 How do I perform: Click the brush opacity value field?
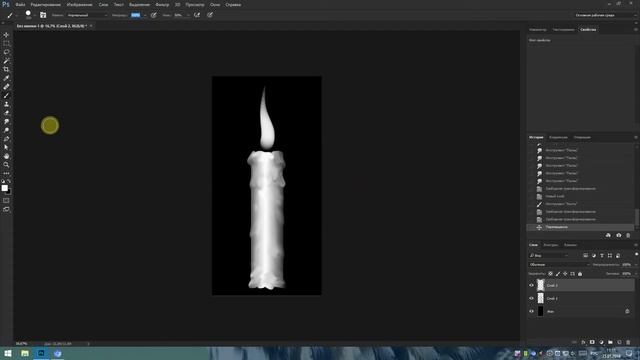pyautogui.click(x=136, y=15)
